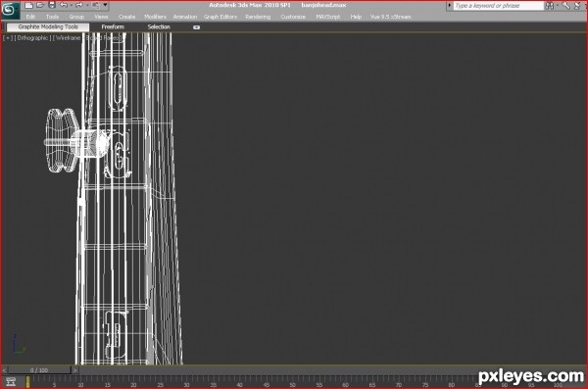This screenshot has width=588, height=389.
Task: Toggle the ribbon minimize button next to Selection
Action: 196,27
